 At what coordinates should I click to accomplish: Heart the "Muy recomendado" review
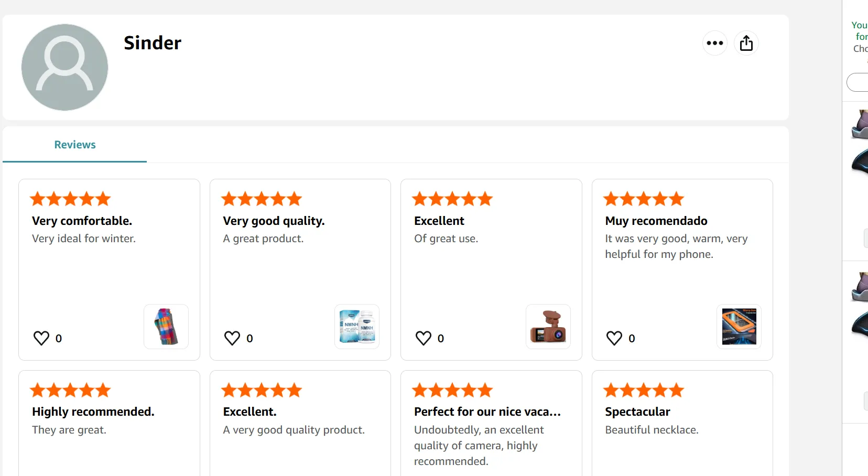[614, 338]
